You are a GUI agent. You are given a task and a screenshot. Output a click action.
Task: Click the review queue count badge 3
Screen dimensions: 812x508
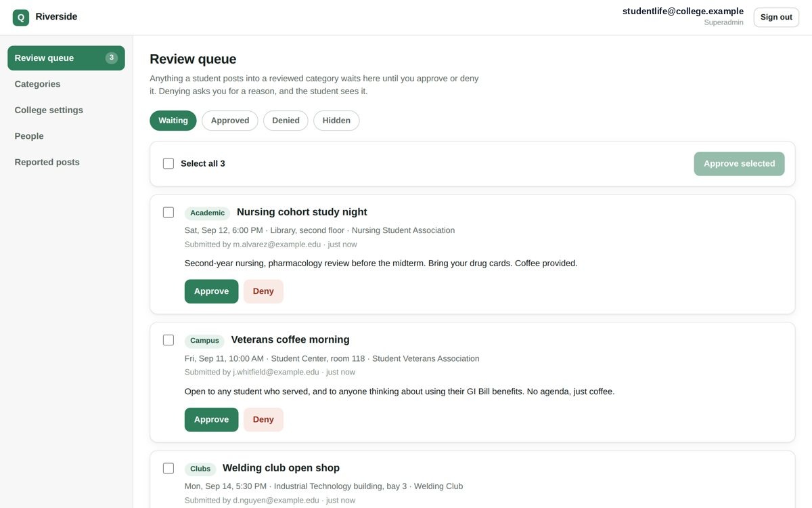pos(112,58)
